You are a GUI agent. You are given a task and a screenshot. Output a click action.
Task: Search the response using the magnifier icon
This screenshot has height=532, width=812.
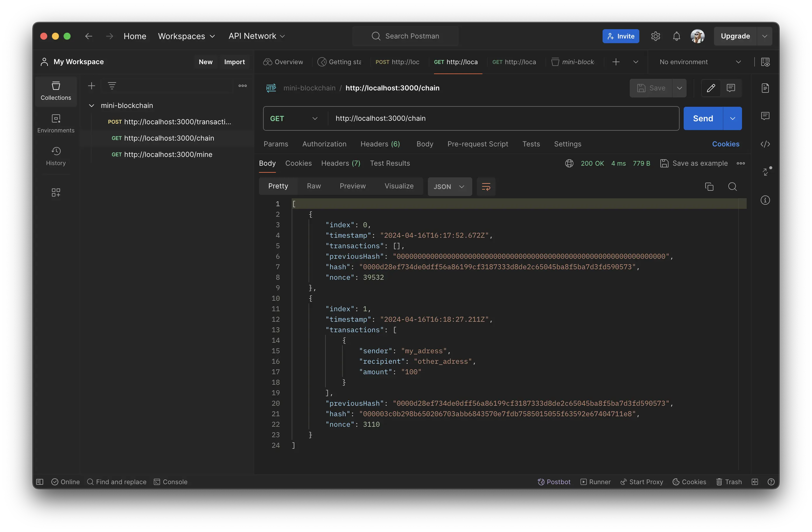[732, 187]
